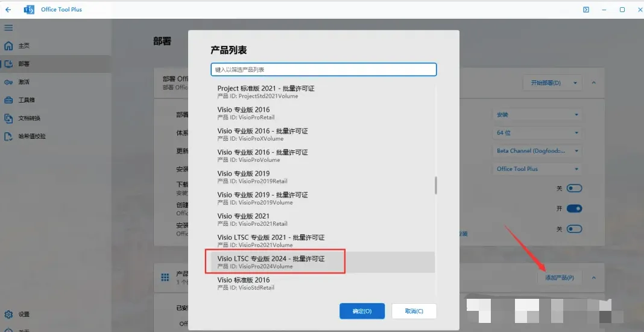The width and height of the screenshot is (644, 332).
Task: Select the VisioProXVolume product entry
Action: click(x=323, y=135)
